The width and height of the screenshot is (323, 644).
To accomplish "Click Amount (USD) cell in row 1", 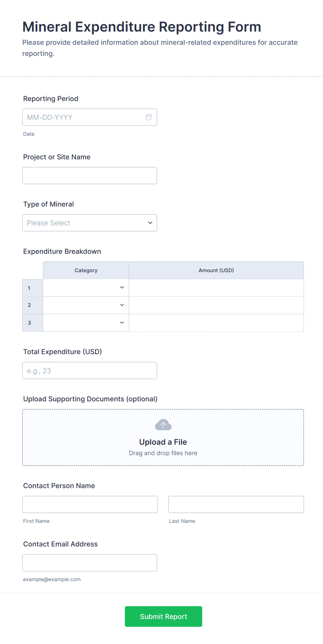I will pyautogui.click(x=216, y=288).
